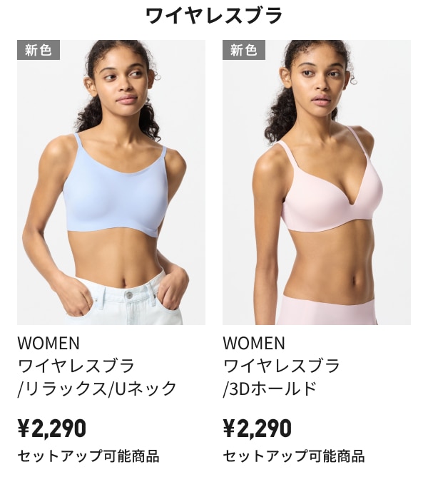This screenshot has width=428, height=504.
Task: Open the blue U-neck wireless bra image
Action: click(111, 182)
